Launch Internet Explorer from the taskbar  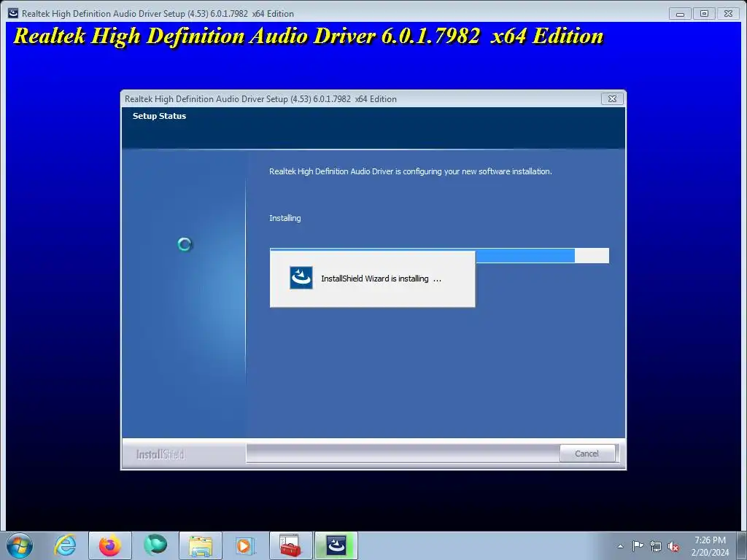(x=65, y=545)
